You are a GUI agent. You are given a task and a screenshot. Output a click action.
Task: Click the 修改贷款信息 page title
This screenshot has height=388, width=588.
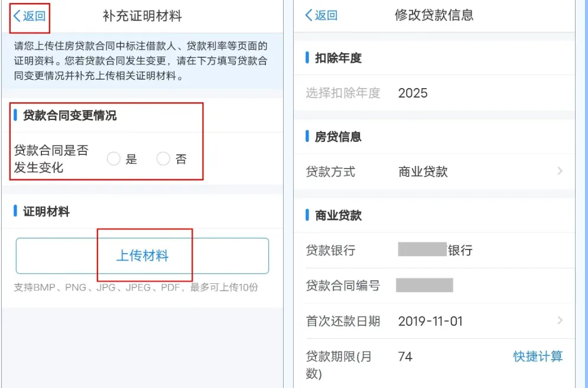tap(434, 15)
